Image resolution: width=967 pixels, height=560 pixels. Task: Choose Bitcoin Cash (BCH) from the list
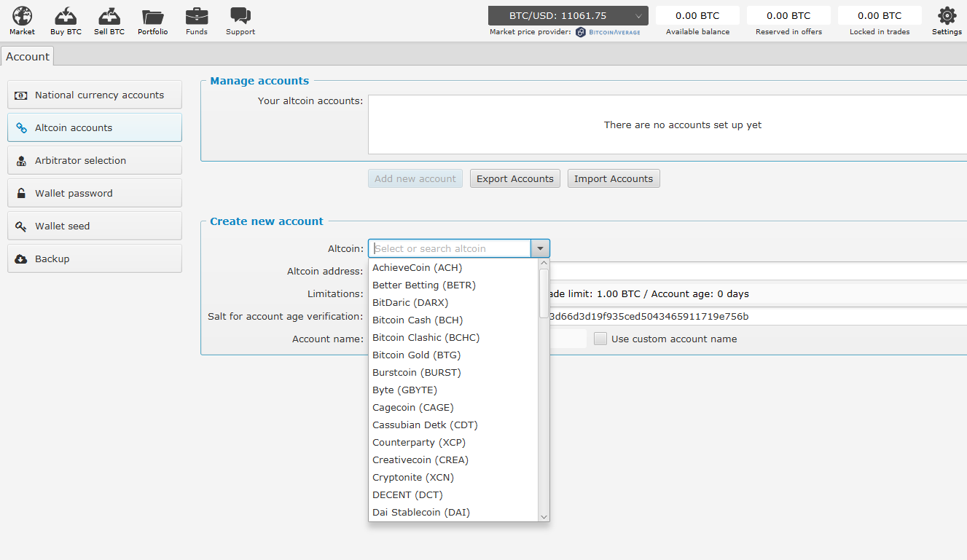(x=453, y=320)
